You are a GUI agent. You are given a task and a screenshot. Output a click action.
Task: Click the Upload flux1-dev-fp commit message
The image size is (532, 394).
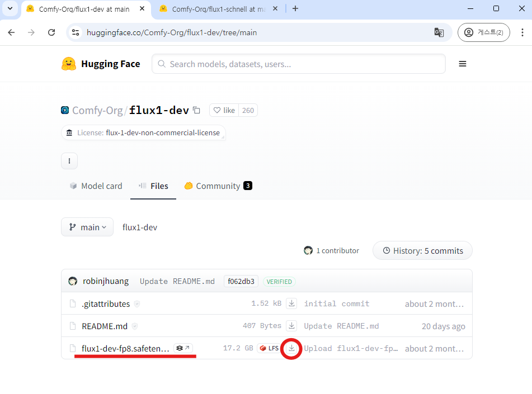tap(351, 348)
